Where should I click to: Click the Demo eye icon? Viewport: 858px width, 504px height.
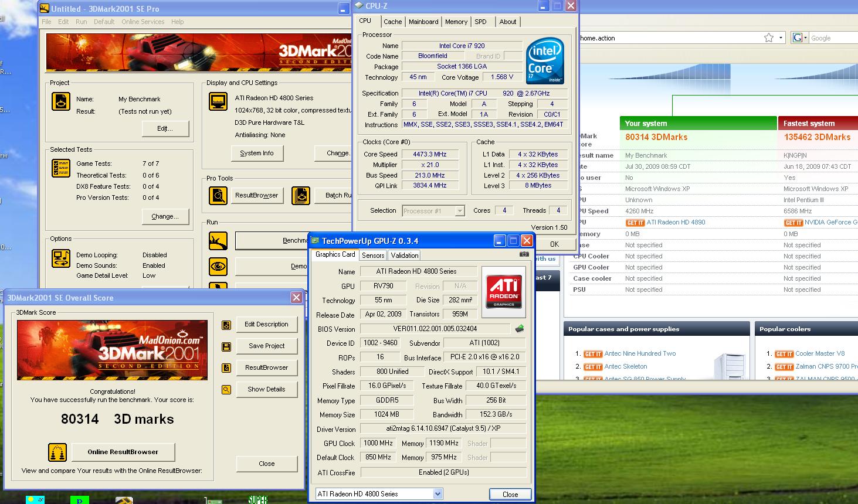[218, 266]
